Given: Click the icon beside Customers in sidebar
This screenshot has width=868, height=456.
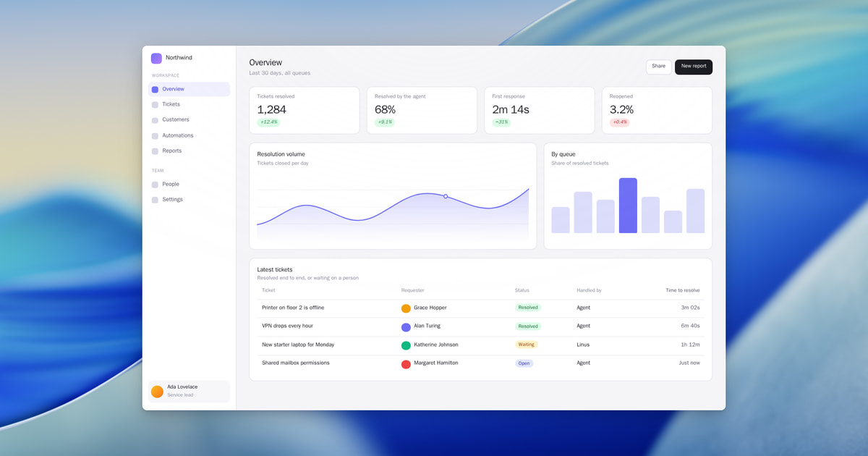Looking at the screenshot, I should (155, 120).
